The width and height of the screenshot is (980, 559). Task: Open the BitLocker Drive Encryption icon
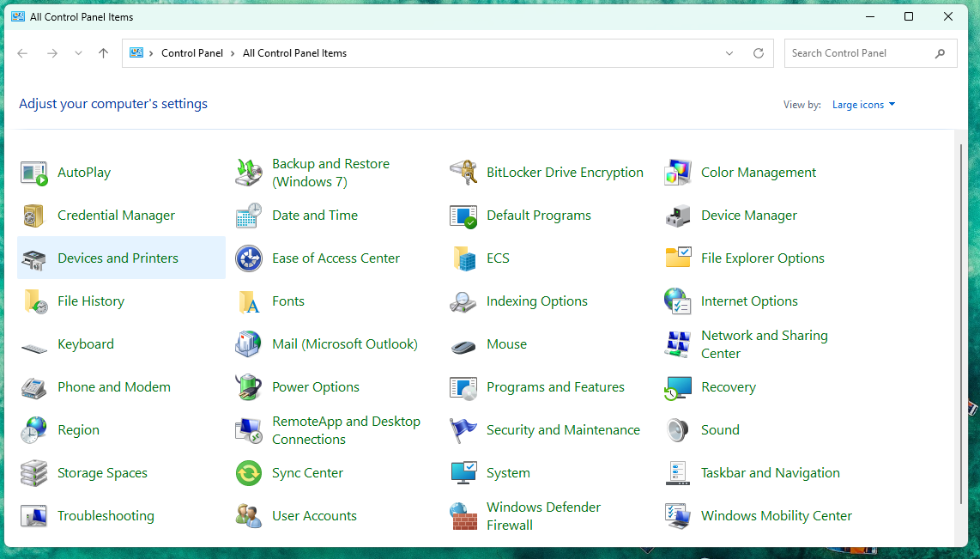tap(463, 173)
